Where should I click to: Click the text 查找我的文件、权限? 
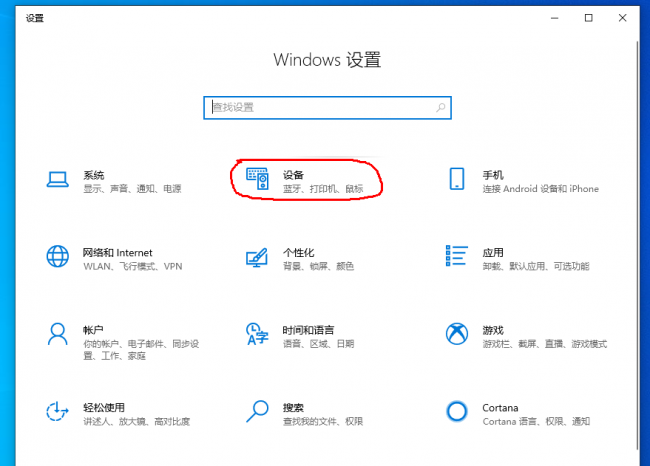point(323,422)
